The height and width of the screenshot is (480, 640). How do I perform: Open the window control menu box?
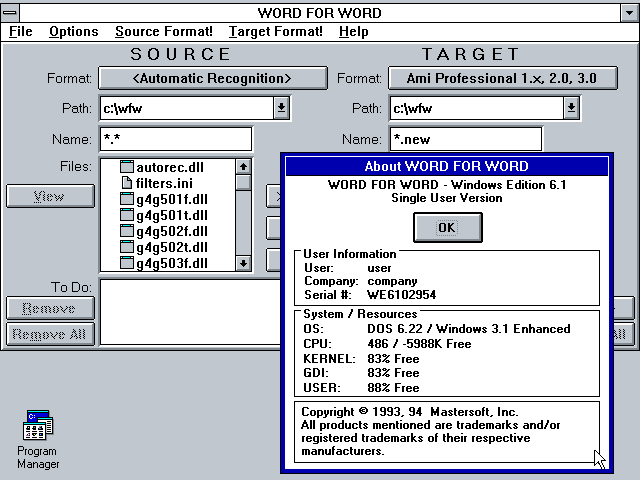[10, 13]
